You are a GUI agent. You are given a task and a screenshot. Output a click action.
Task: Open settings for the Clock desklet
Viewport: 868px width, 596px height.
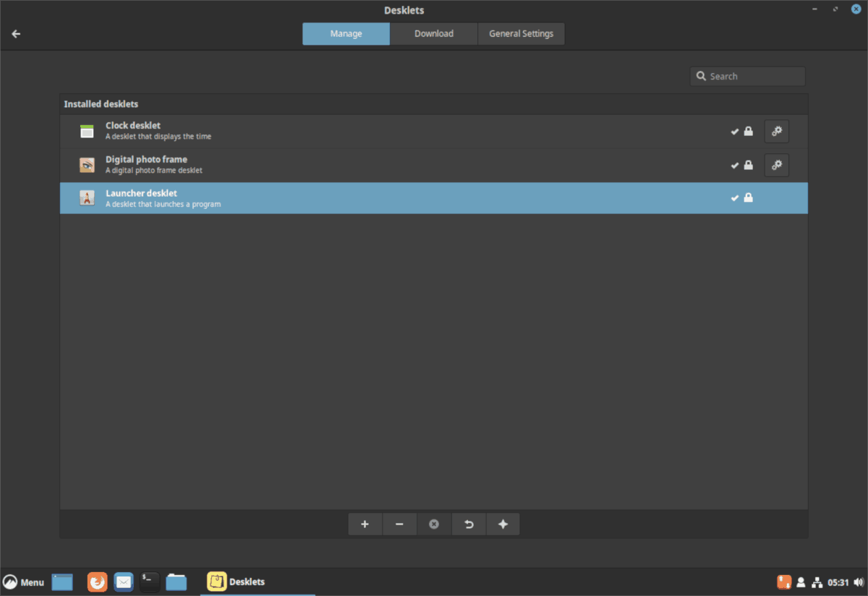(x=776, y=131)
